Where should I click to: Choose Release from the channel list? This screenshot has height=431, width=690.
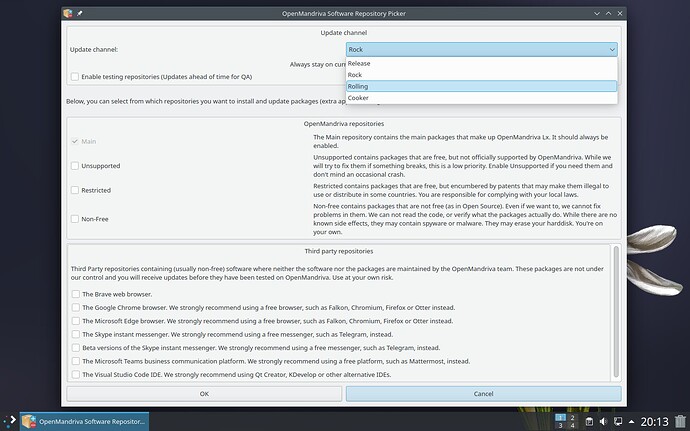click(481, 63)
